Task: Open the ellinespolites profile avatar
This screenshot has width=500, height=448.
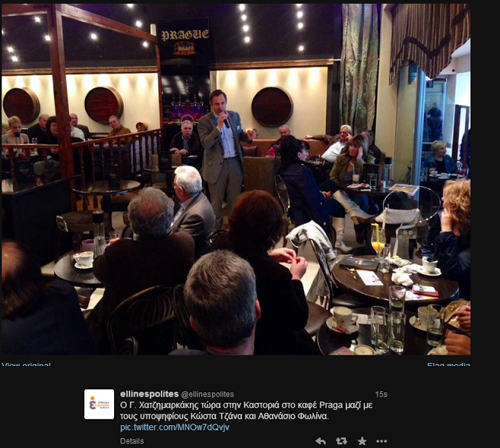Action: tap(100, 404)
